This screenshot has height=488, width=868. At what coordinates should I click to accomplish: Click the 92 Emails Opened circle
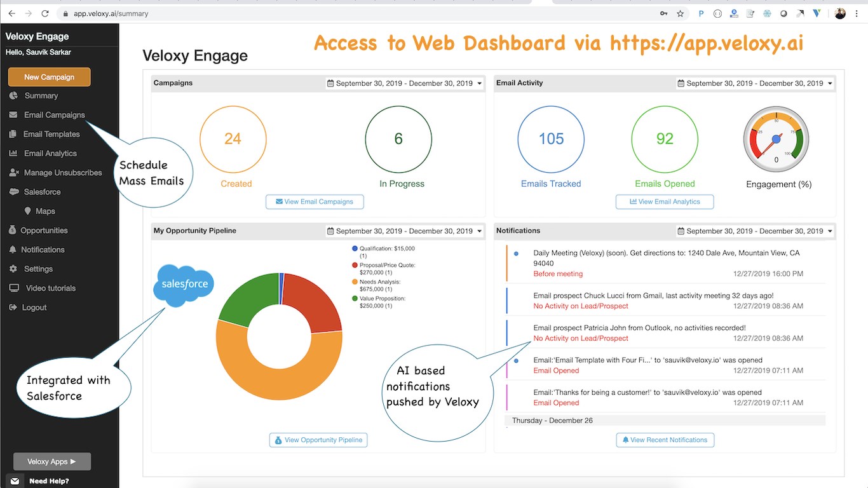point(665,139)
